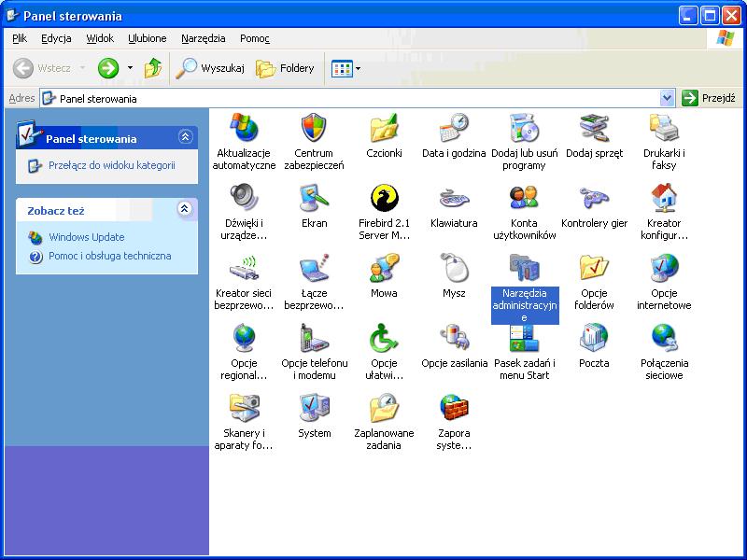747x560 pixels.
Task: Open Data i godzina icon
Action: (454, 129)
